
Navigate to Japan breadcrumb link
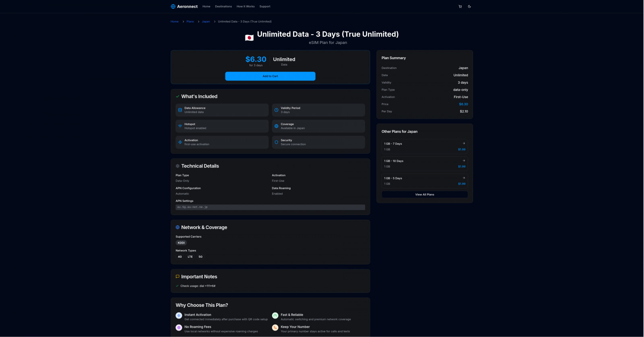point(206,22)
